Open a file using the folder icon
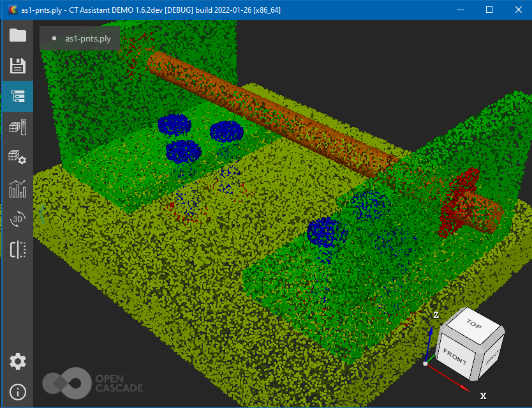532x408 pixels. (17, 35)
